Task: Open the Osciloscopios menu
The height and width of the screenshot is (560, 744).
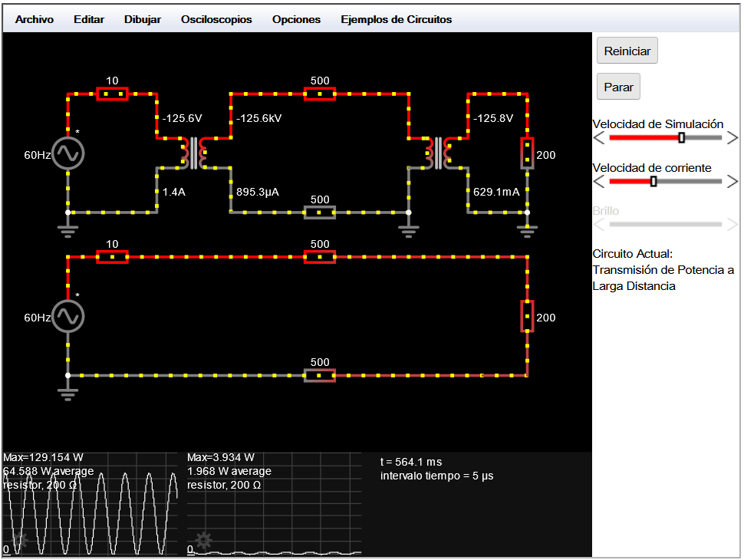Action: tap(216, 19)
